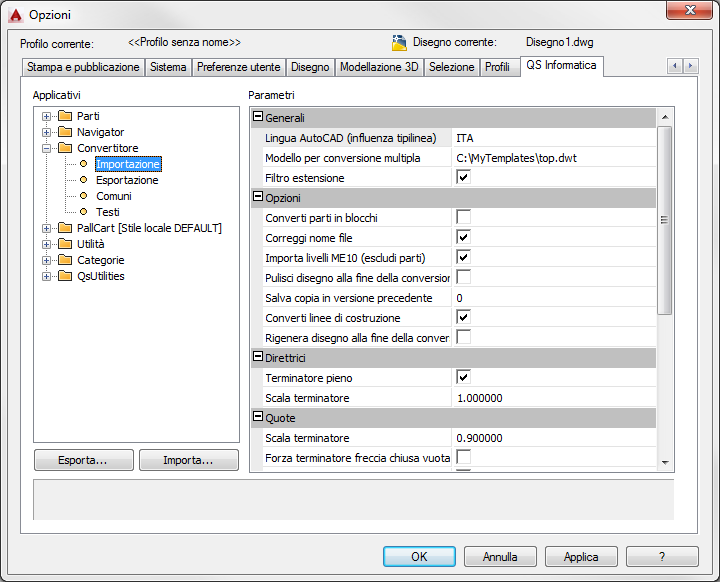Click the bullet icon next to Importazione
Viewport: 720px width, 582px height.
coord(84,164)
